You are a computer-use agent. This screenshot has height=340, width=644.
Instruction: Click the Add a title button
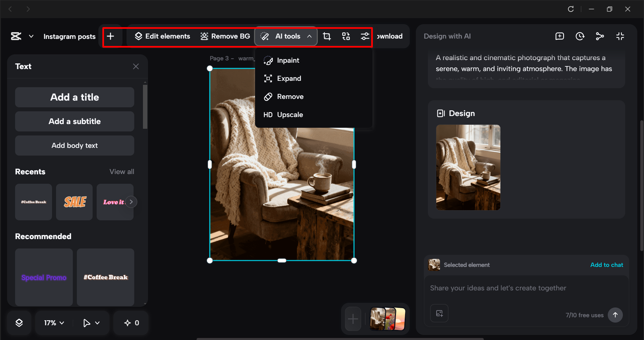coord(74,97)
